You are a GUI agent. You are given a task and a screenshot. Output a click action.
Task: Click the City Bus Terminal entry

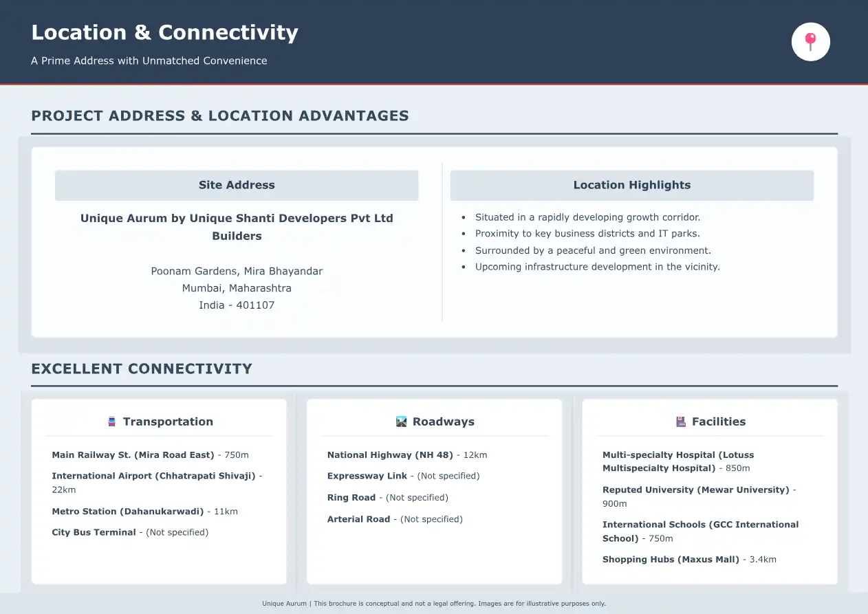tap(130, 532)
